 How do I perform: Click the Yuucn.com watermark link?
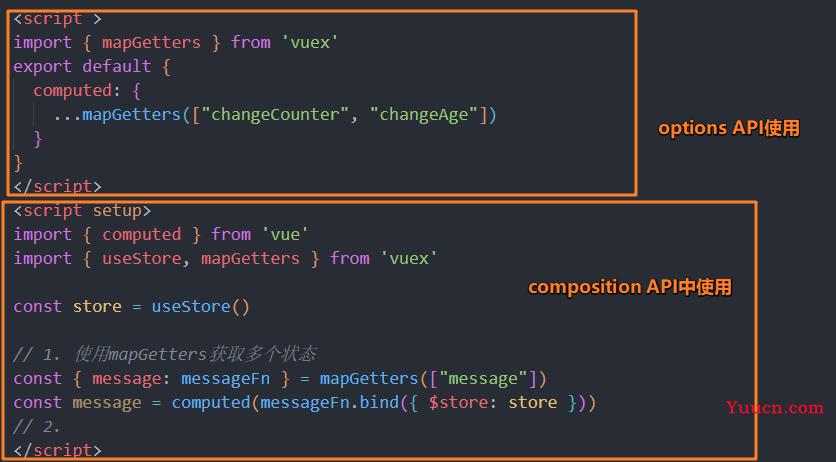775,408
